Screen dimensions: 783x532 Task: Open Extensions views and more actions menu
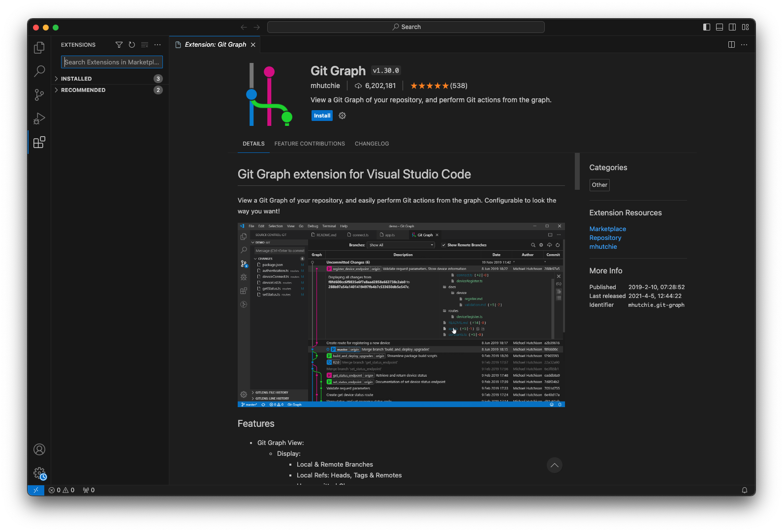click(157, 45)
